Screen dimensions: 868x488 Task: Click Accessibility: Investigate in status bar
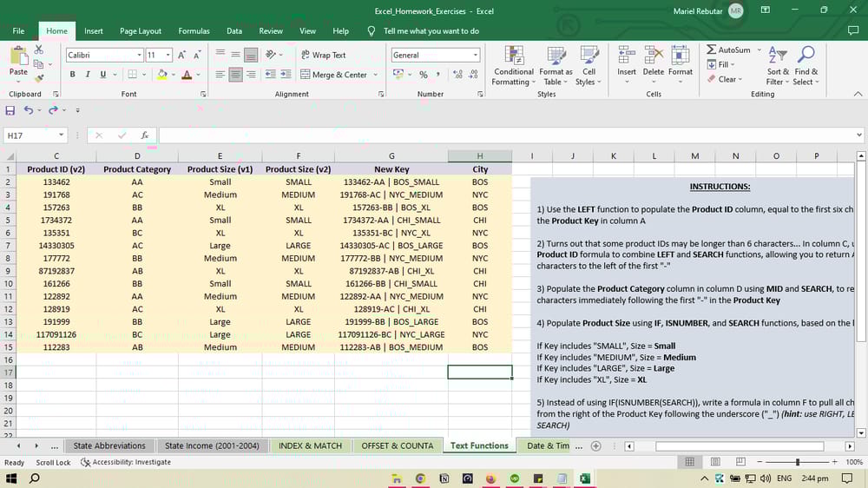tap(126, 462)
